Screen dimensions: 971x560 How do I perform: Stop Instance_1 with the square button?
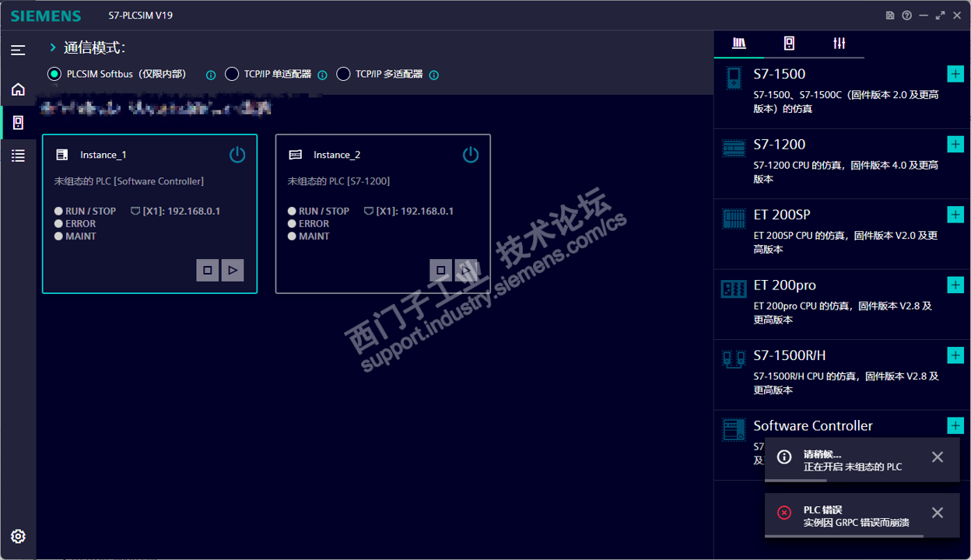point(208,270)
